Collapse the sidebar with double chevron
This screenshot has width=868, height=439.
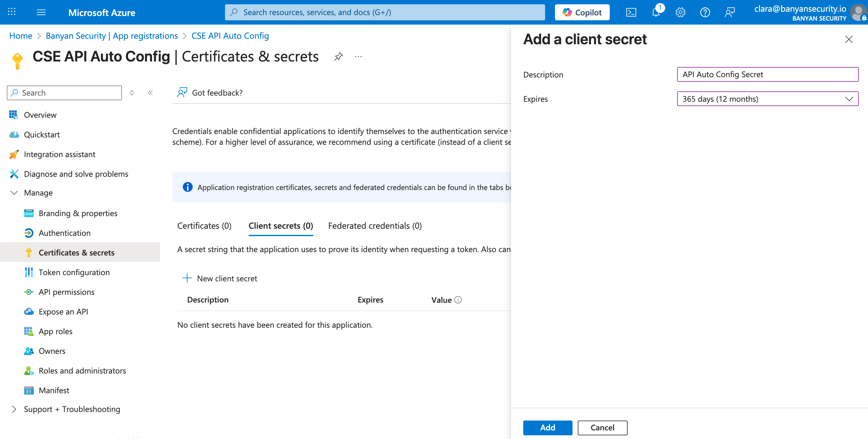[150, 93]
